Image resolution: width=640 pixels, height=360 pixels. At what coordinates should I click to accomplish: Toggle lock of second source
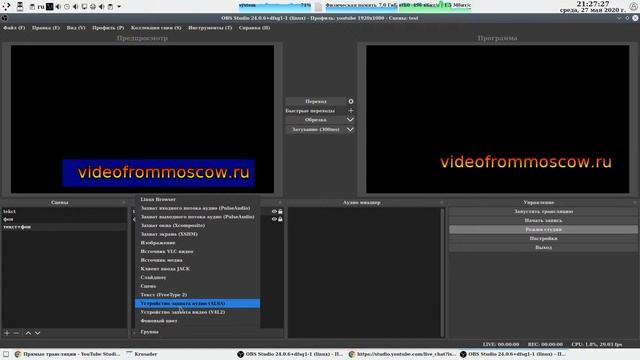(280, 219)
